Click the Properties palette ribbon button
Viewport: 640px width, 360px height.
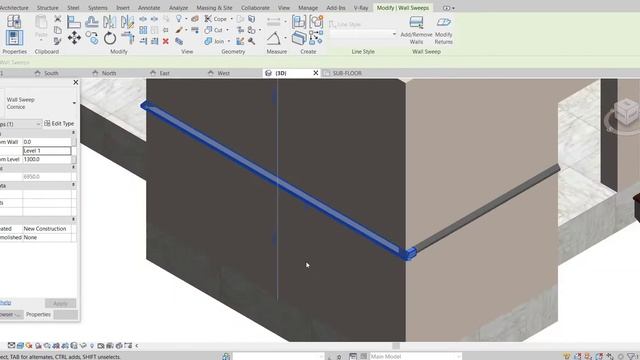[14, 38]
